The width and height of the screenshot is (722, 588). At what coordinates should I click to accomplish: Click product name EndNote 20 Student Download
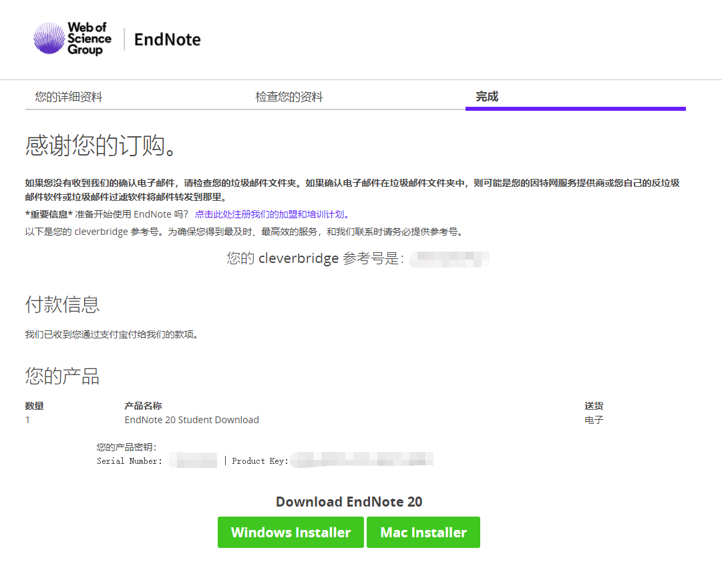pyautogui.click(x=192, y=420)
